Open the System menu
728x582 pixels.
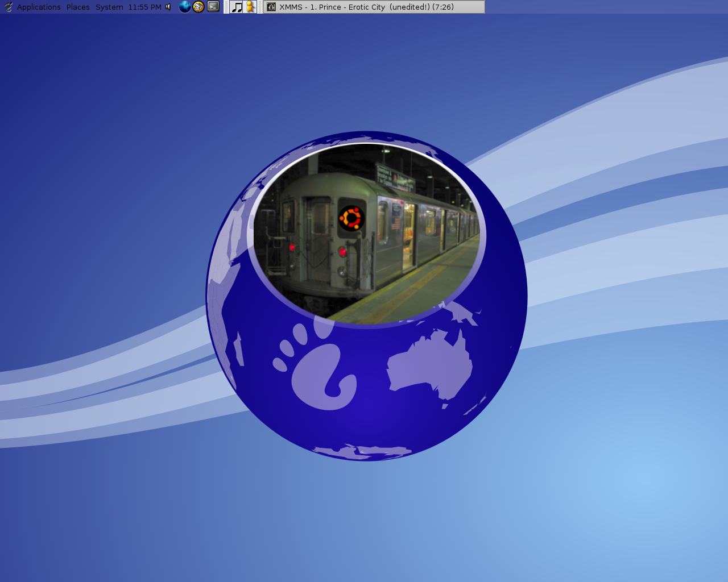[x=109, y=7]
